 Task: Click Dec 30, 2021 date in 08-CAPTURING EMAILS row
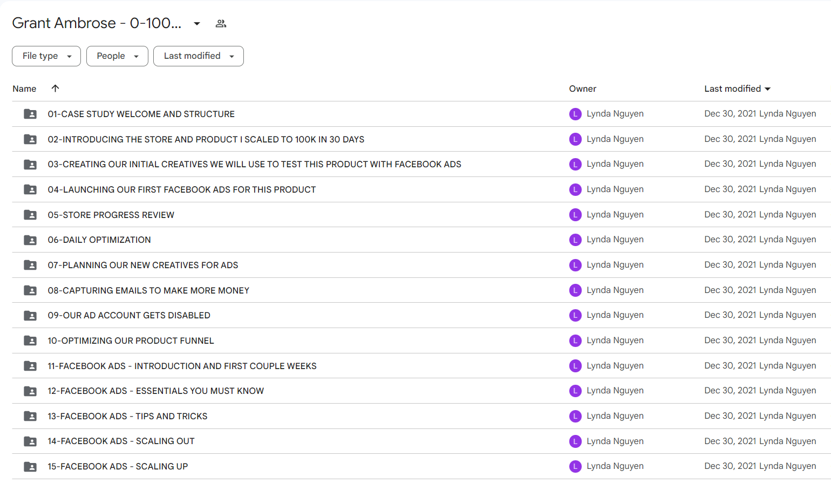click(x=730, y=290)
